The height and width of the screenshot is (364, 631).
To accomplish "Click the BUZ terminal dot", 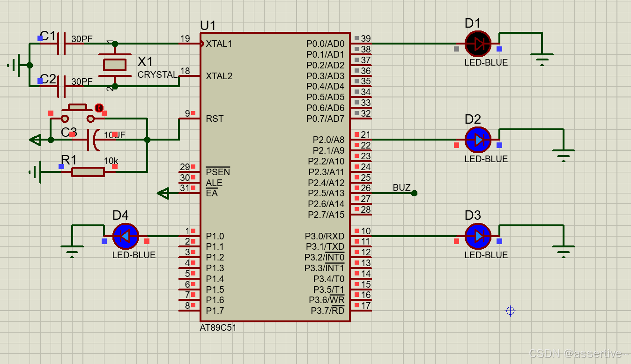I will [414, 193].
